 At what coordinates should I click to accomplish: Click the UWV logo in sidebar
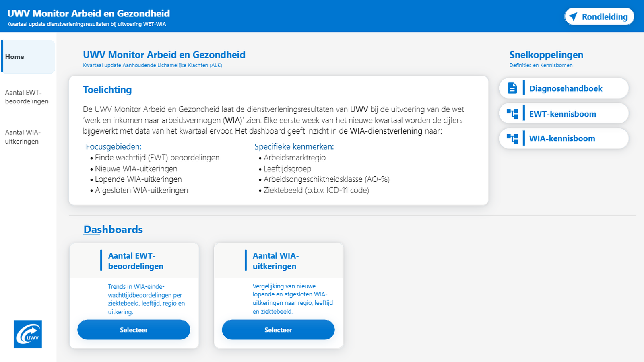click(28, 334)
